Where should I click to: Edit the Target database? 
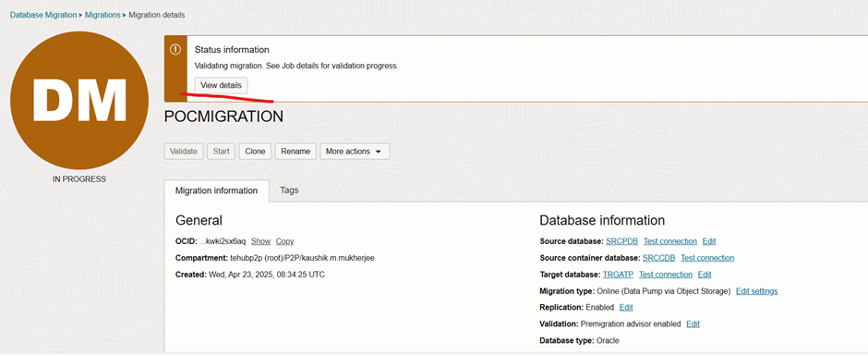click(x=705, y=275)
